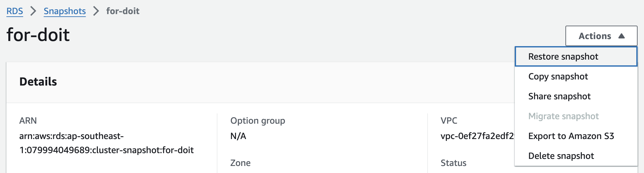Click the chevron between Snapshots and for-doit
The width and height of the screenshot is (644, 173).
[x=96, y=11]
